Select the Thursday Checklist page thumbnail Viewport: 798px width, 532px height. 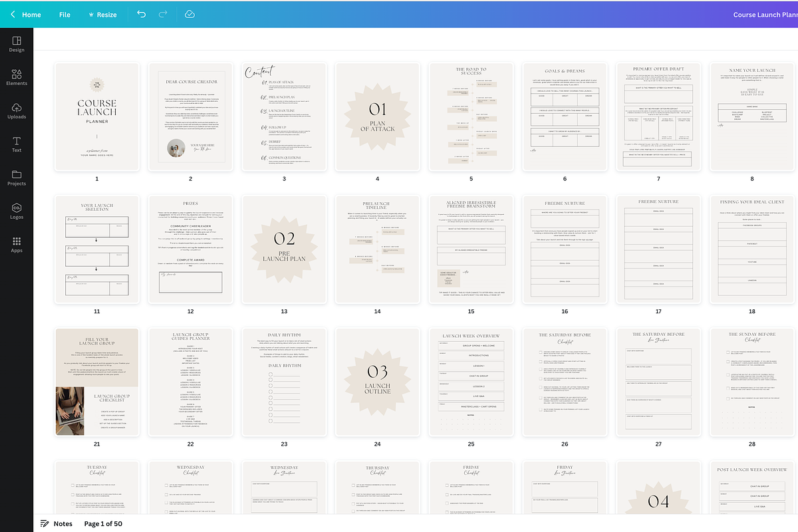(x=378, y=487)
